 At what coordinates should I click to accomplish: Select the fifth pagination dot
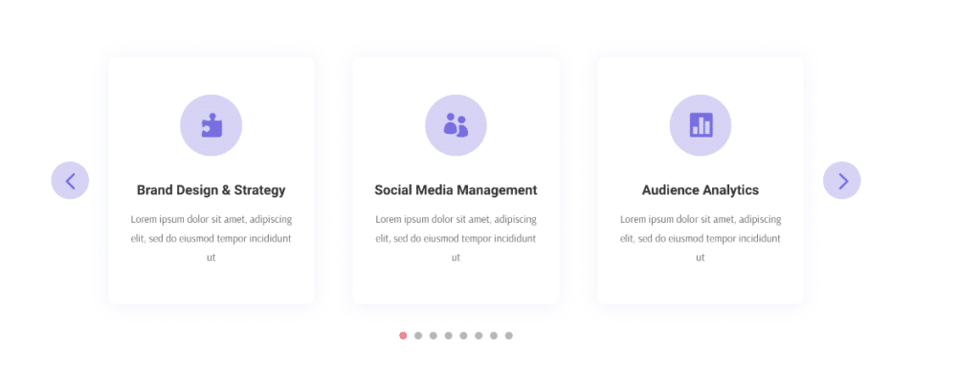click(463, 336)
